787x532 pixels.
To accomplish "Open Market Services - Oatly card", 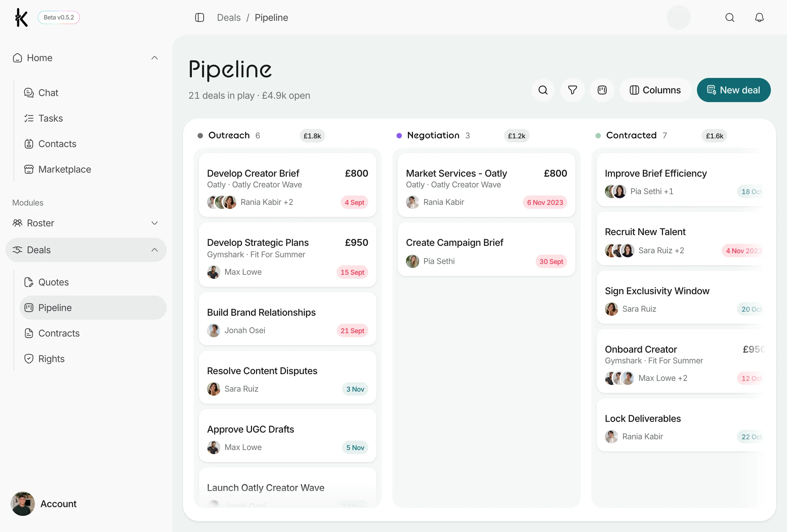I will (x=486, y=185).
